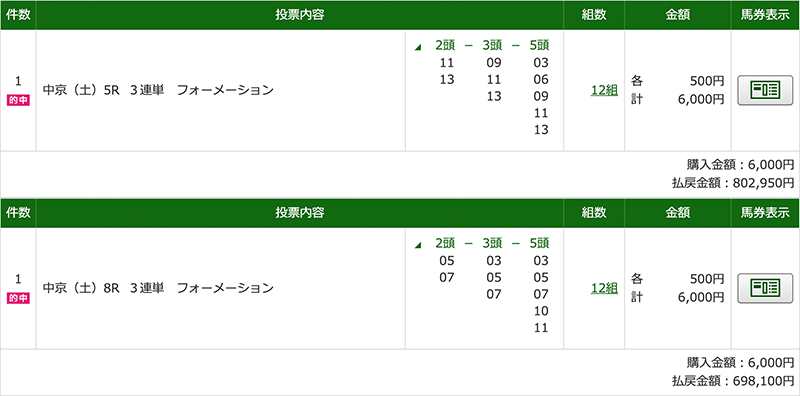Select the 中京（土）8R 3連単 フォーメーション text
Viewport: 800px width, 396px height.
pos(158,288)
